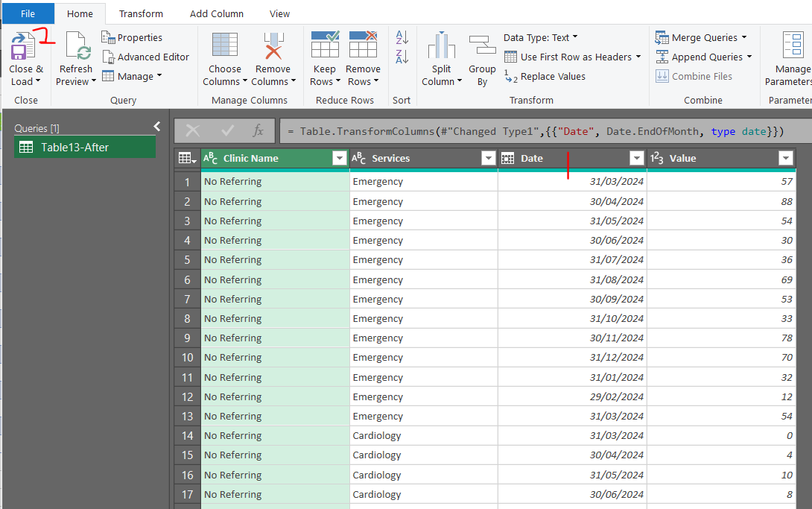Click the Remove Columns icon
Image resolution: width=812 pixels, height=509 pixels.
273,45
